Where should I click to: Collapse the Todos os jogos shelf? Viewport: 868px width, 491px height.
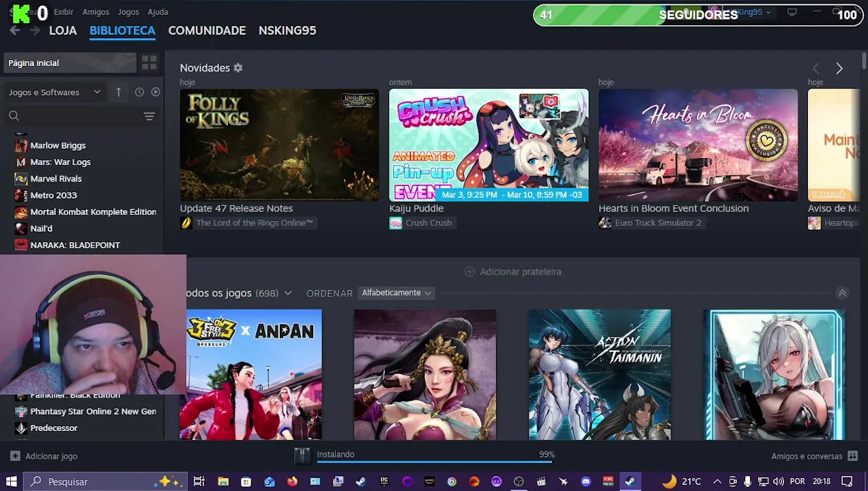tap(842, 293)
